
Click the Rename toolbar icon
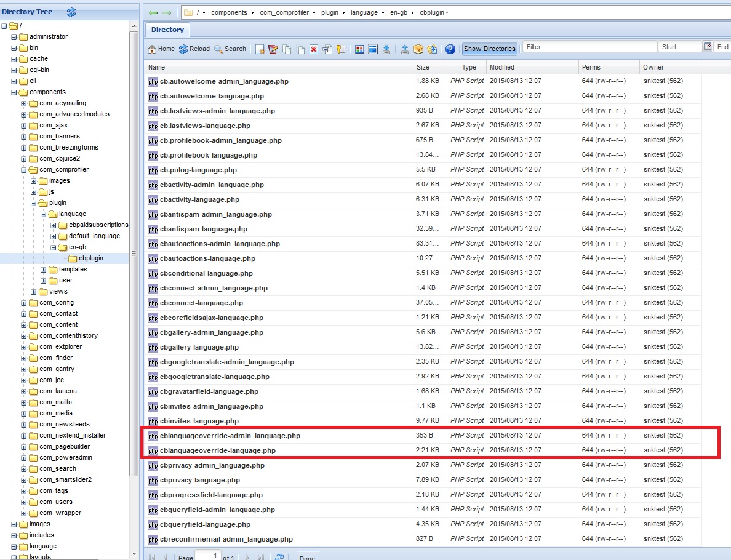click(327, 49)
